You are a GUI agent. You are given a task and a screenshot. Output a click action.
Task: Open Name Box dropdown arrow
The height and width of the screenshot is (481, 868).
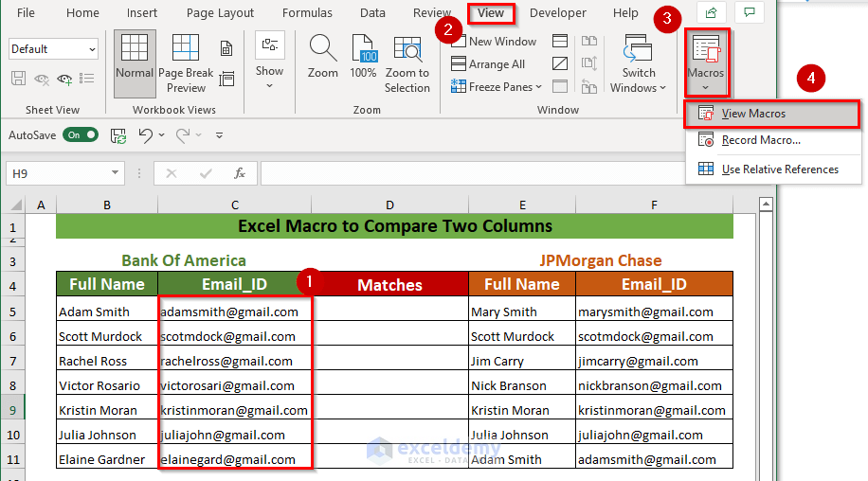[x=115, y=173]
